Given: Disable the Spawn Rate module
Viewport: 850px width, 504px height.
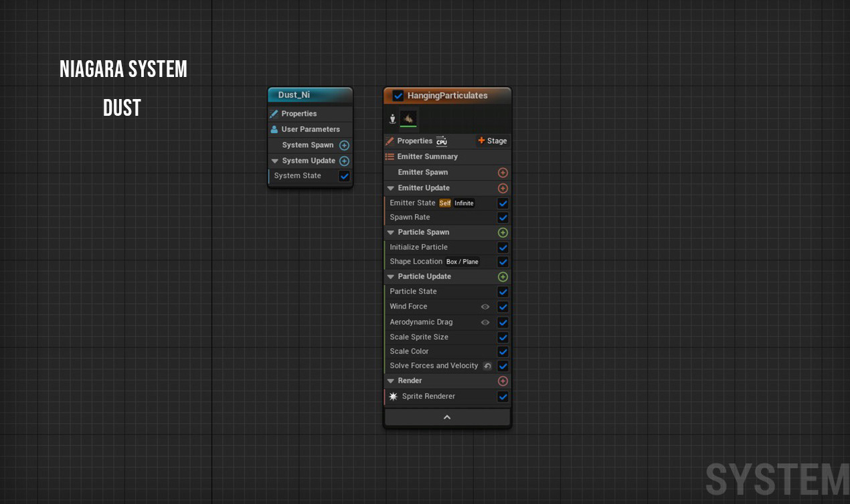Looking at the screenshot, I should click(503, 218).
